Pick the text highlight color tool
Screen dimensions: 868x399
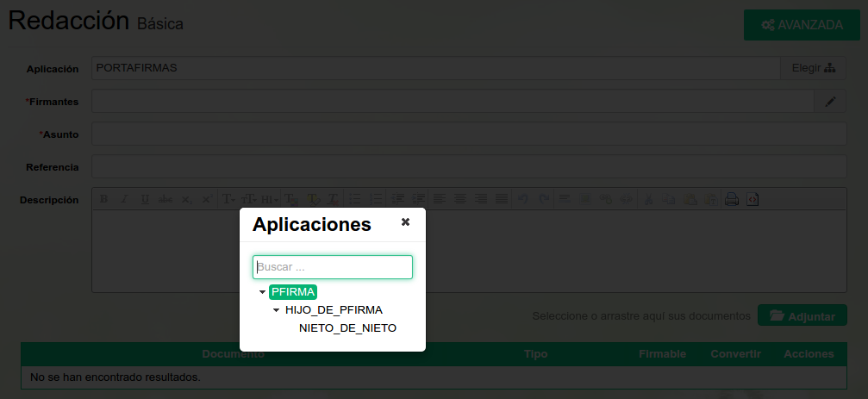click(x=313, y=199)
